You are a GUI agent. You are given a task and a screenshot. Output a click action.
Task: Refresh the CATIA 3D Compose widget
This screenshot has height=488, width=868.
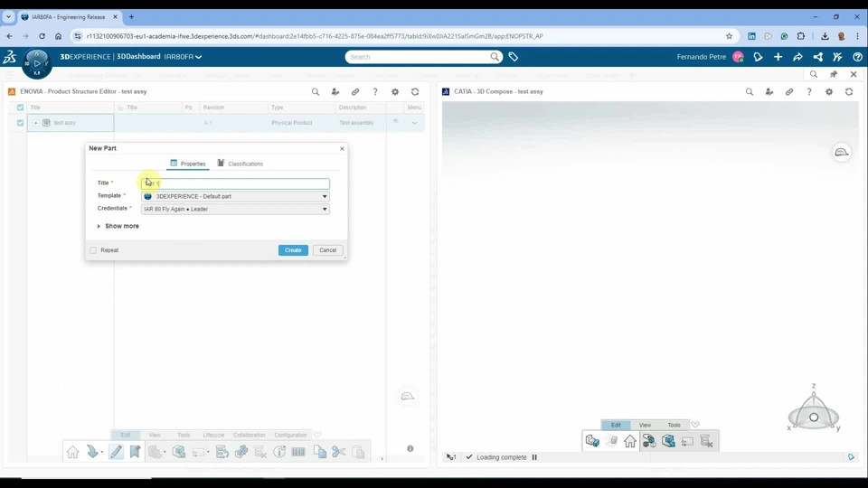click(849, 92)
